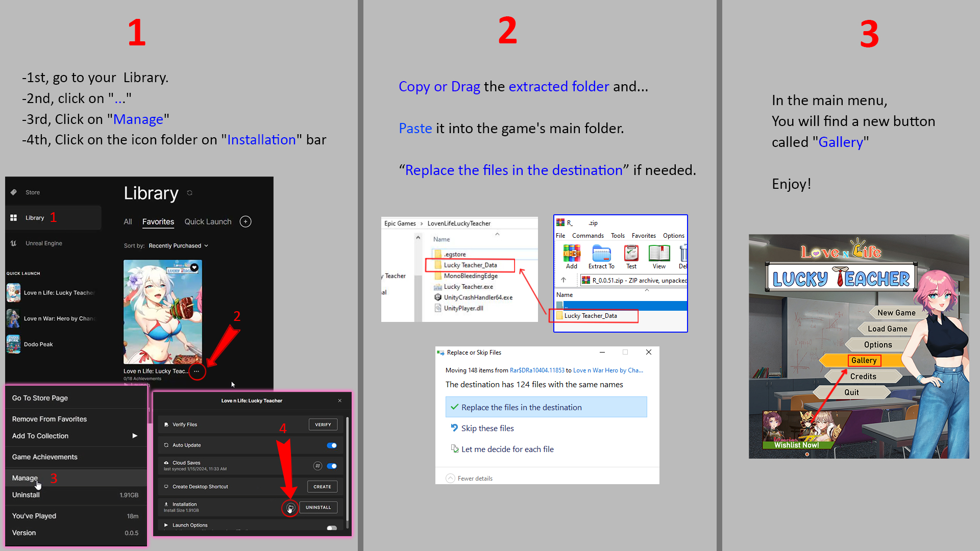Viewport: 980px width, 551px height.
Task: Click the cloud saves sync icon
Action: coord(317,466)
